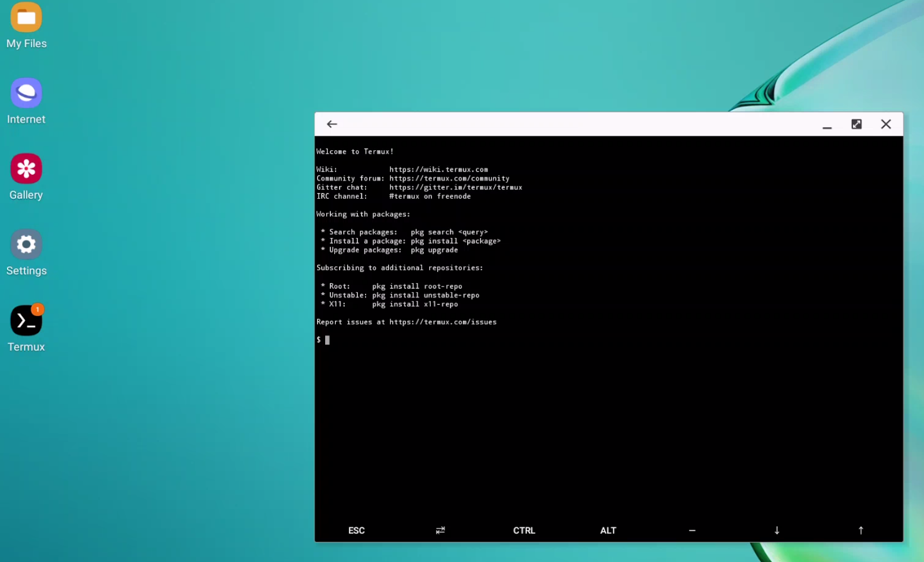Click the gitter.im/termux/termux URL
Image resolution: width=924 pixels, height=562 pixels.
click(x=456, y=187)
